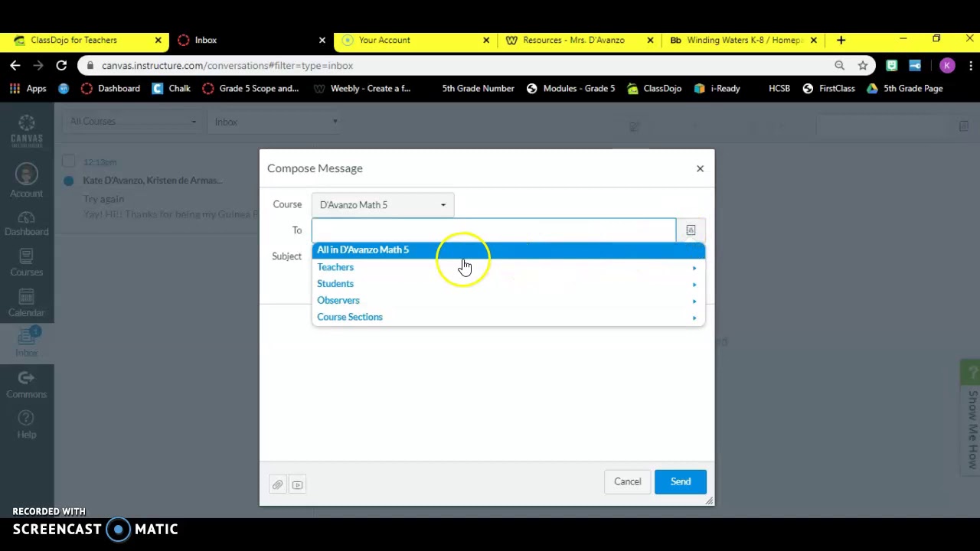
Task: Open the Apps bookmarks shortcut
Action: coord(28,89)
